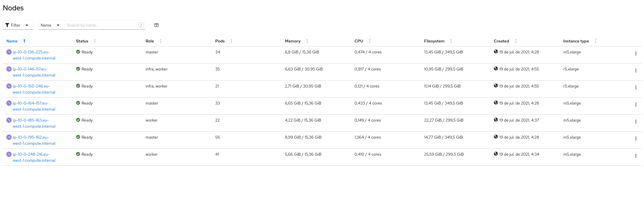
Task: Sort nodes by the Pods column
Action: (x=220, y=41)
